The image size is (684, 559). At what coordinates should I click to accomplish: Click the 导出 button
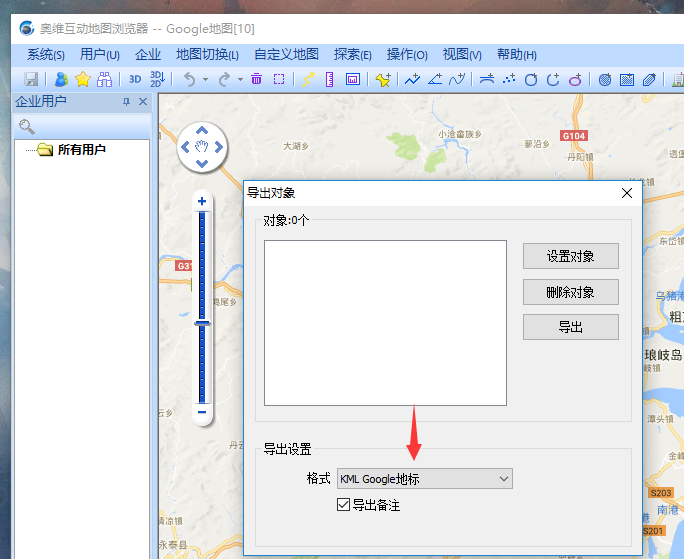coord(571,327)
